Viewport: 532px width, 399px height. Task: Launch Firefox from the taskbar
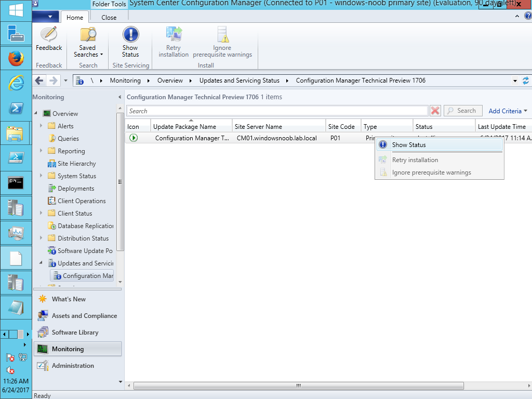pos(16,58)
